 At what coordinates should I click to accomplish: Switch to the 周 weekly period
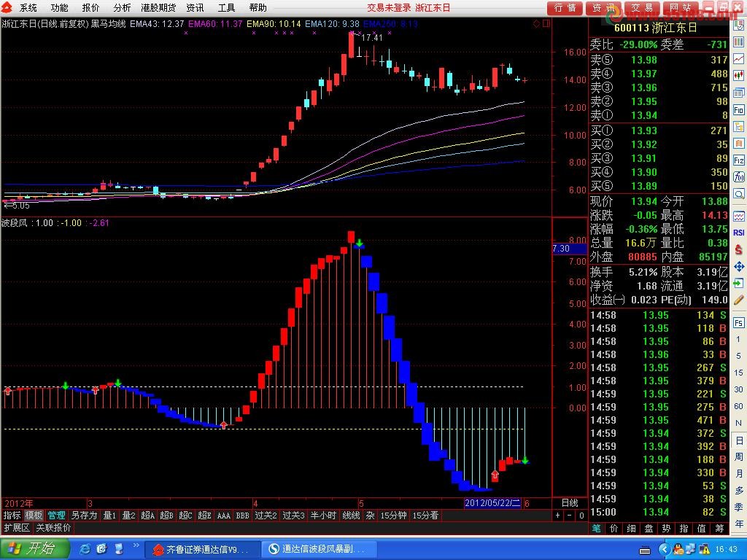point(739,457)
